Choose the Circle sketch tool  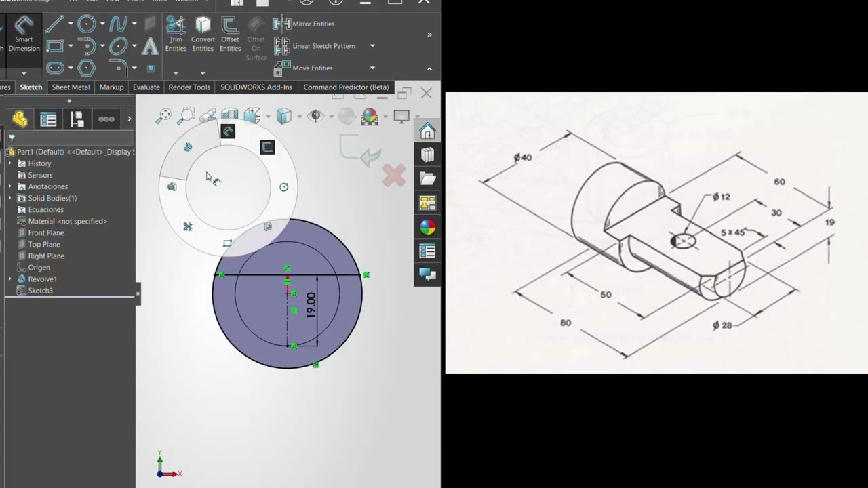pos(87,24)
